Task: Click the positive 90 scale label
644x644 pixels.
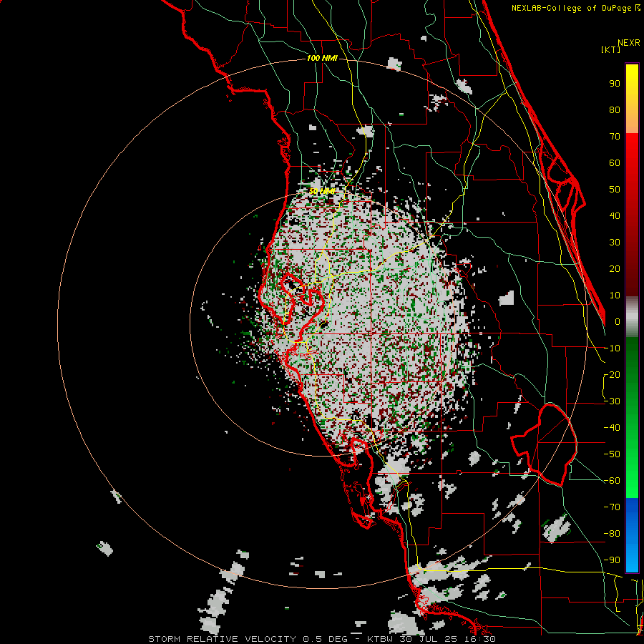Action: (615, 84)
